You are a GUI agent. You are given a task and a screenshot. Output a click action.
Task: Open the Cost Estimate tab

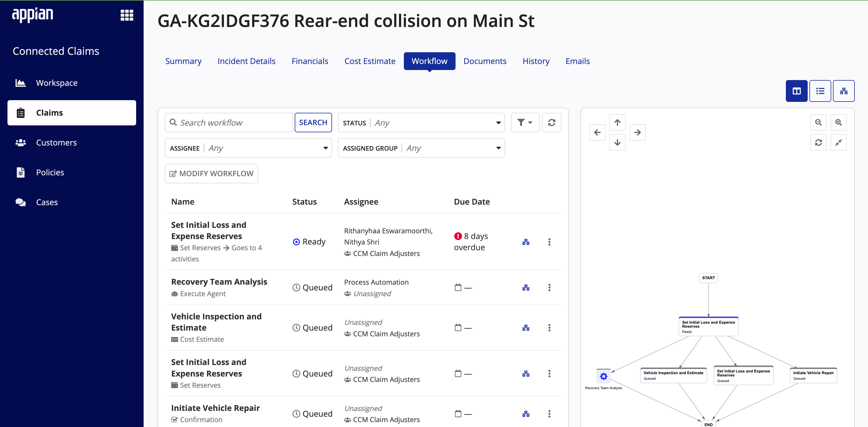click(370, 61)
